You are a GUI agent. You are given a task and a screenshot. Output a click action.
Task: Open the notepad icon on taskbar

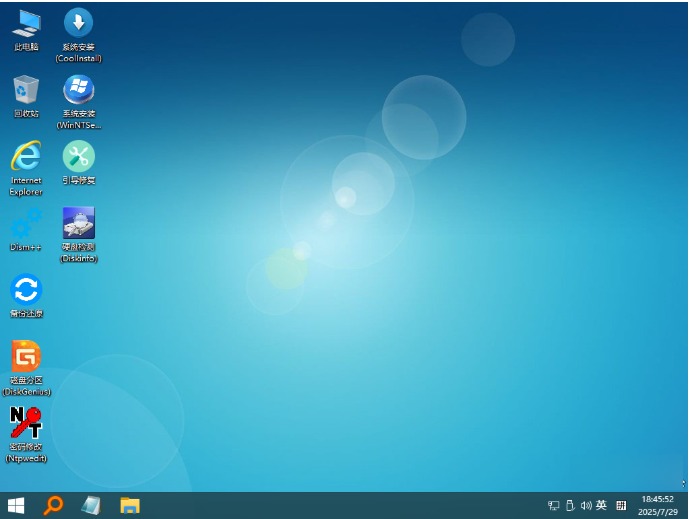[x=91, y=505]
